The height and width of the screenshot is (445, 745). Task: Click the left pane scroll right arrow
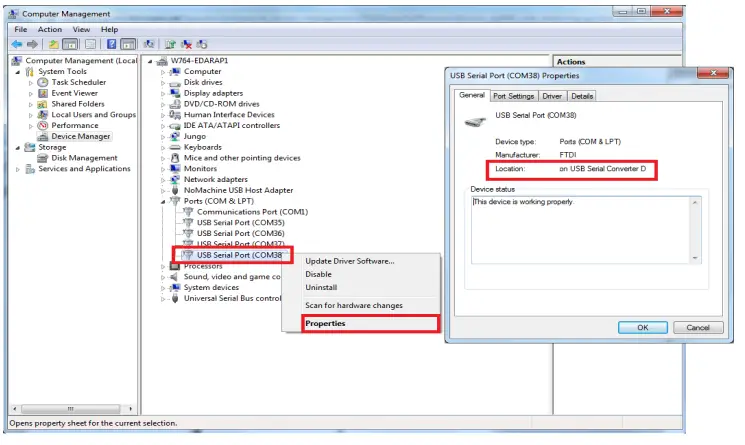[x=131, y=408]
